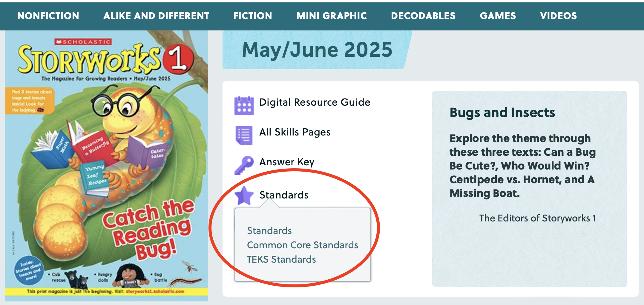Click the red Scholastic logo on the cover
Image resolution: width=644 pixels, height=305 pixels.
[83, 42]
